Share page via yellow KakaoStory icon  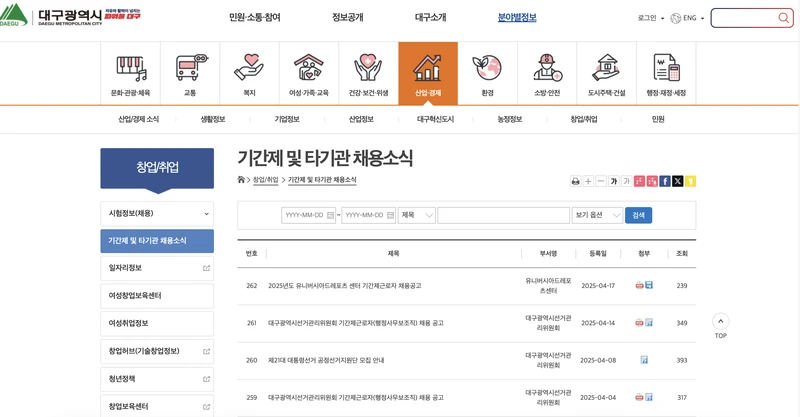point(690,181)
